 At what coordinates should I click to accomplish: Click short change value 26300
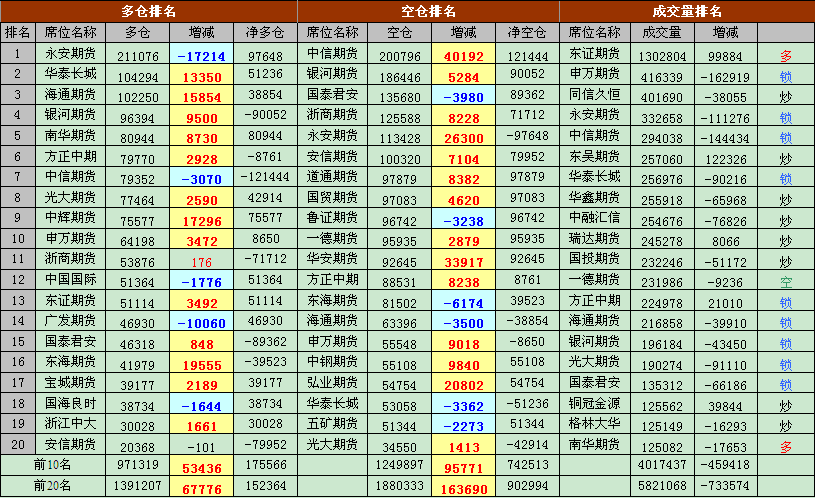[x=464, y=139]
